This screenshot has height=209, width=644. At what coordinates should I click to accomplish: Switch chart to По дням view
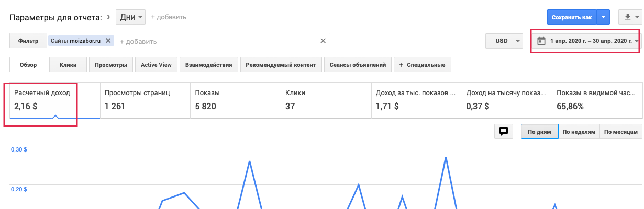click(x=539, y=132)
